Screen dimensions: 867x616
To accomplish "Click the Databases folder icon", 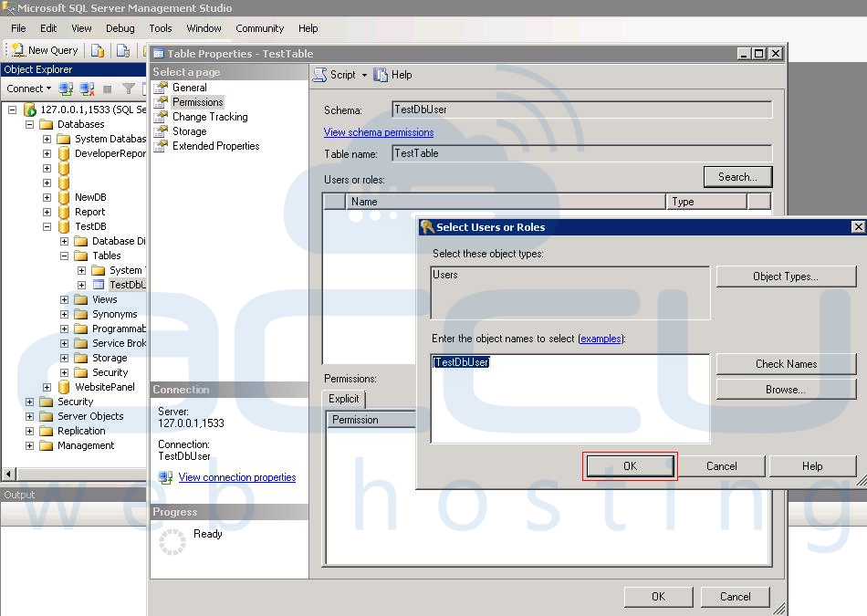I will (47, 124).
